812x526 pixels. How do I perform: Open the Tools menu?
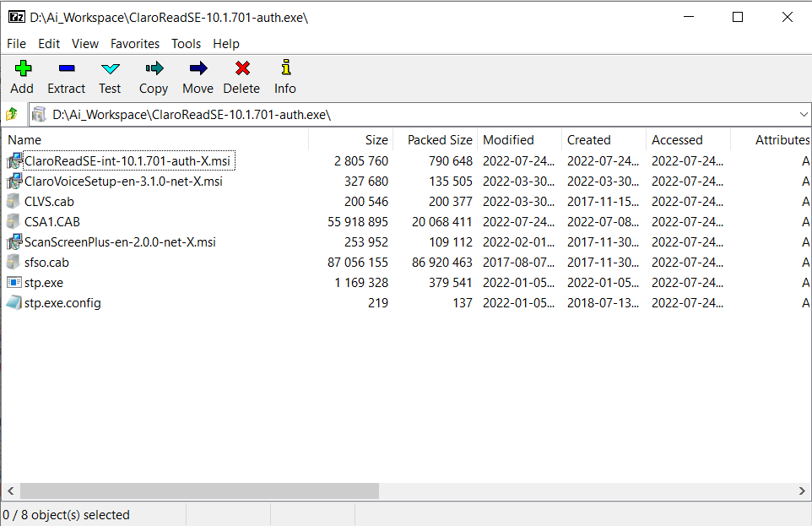[x=186, y=43]
